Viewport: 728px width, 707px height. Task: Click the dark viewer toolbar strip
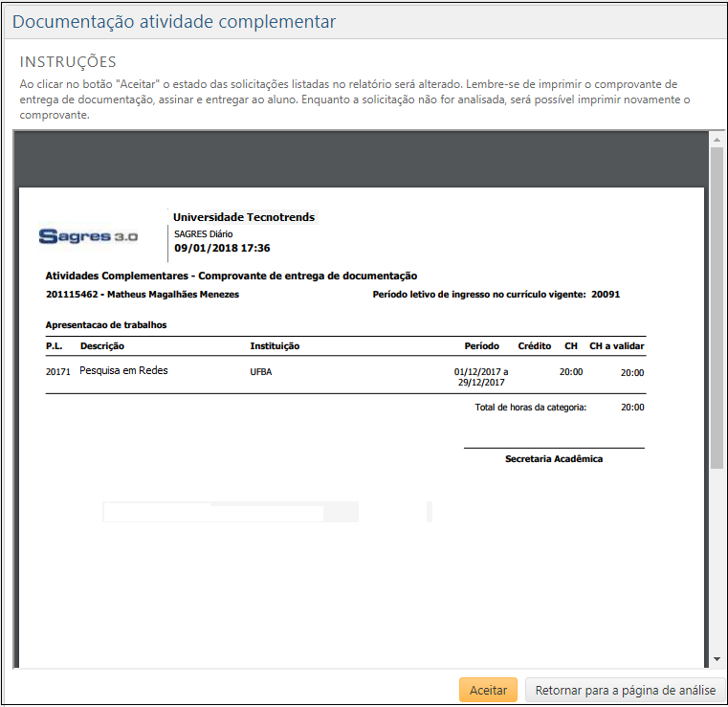[x=361, y=158]
